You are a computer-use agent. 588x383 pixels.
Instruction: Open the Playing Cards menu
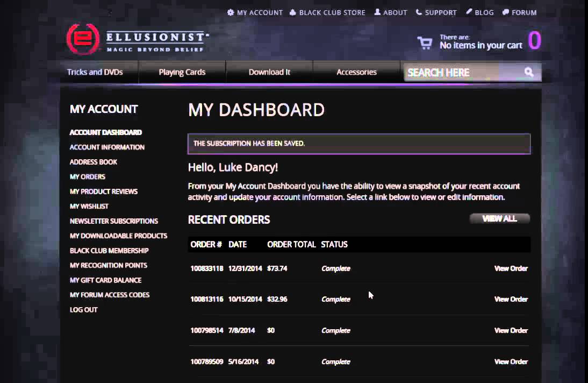pos(182,72)
